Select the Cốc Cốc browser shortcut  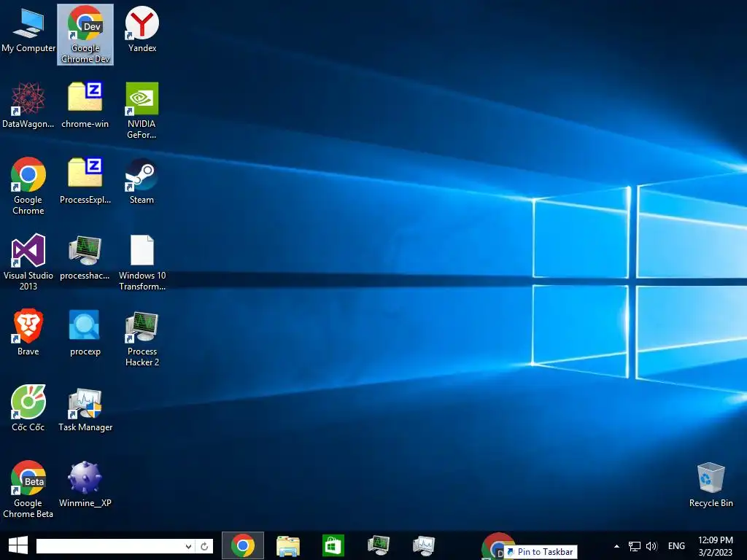[28, 408]
